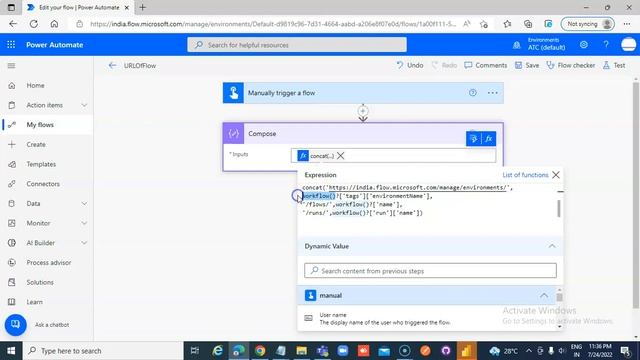Open Learn in sidebar
The image size is (640, 360).
[34, 302]
